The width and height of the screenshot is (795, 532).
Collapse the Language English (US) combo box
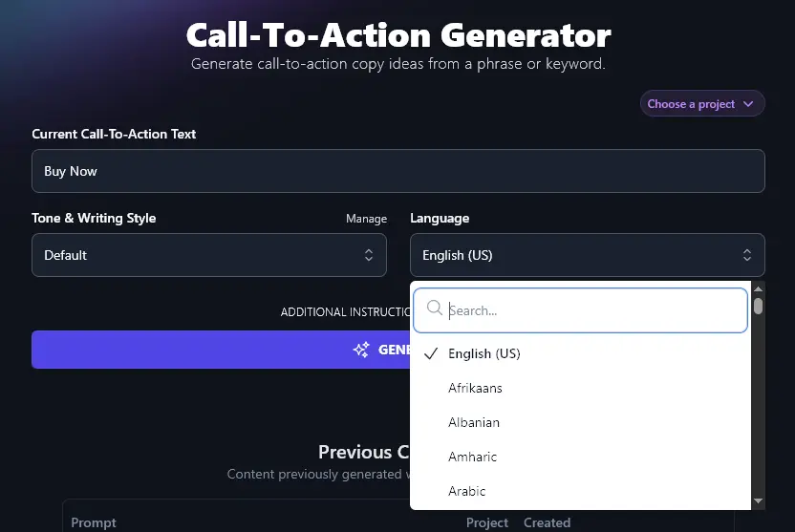[587, 255]
